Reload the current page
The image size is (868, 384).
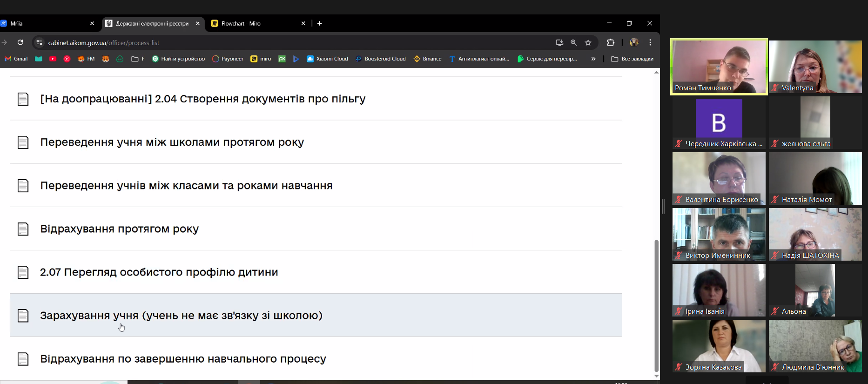tap(20, 42)
